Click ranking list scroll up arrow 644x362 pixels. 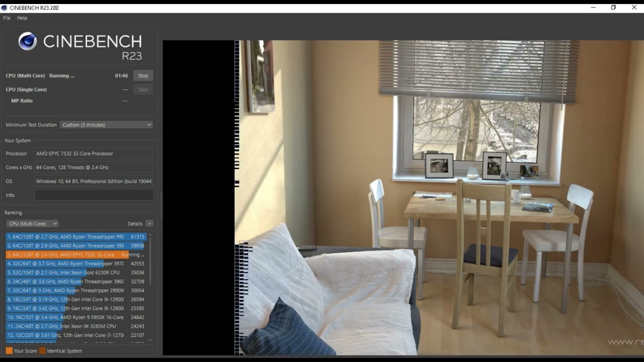coord(150,235)
